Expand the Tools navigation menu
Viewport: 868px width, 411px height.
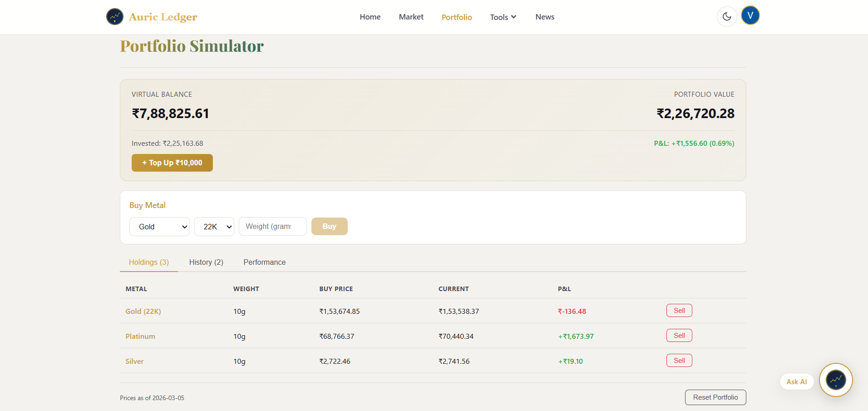[x=503, y=17]
